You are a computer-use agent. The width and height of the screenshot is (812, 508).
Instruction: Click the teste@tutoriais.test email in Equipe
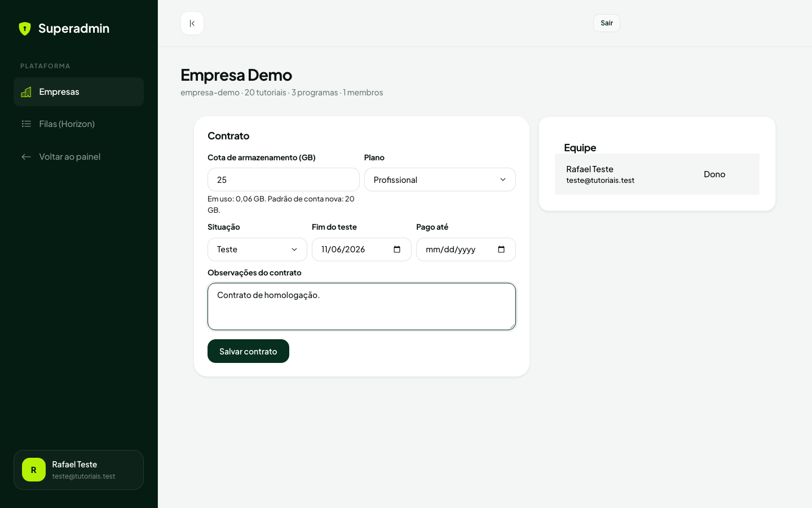click(x=601, y=181)
